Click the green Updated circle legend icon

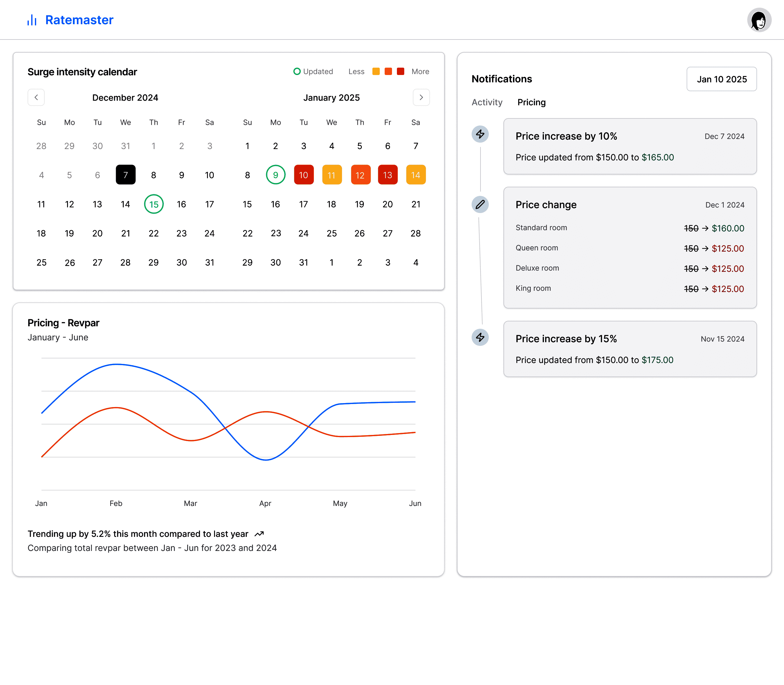click(x=297, y=72)
